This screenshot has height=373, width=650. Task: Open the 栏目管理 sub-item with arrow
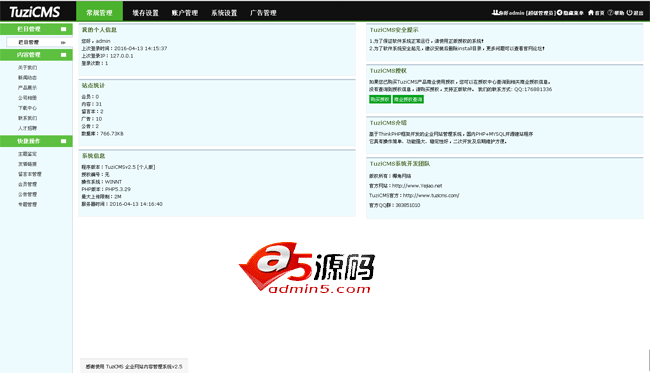[39, 42]
